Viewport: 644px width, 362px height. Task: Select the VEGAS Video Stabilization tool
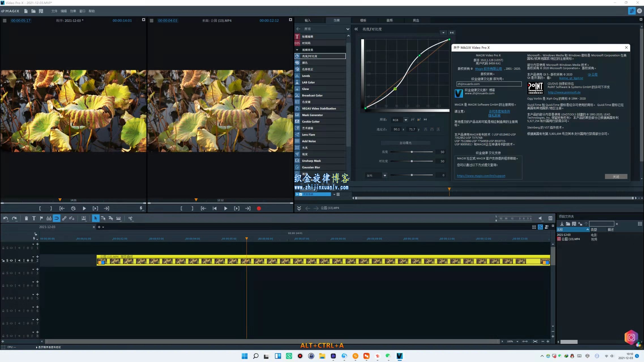319,108
